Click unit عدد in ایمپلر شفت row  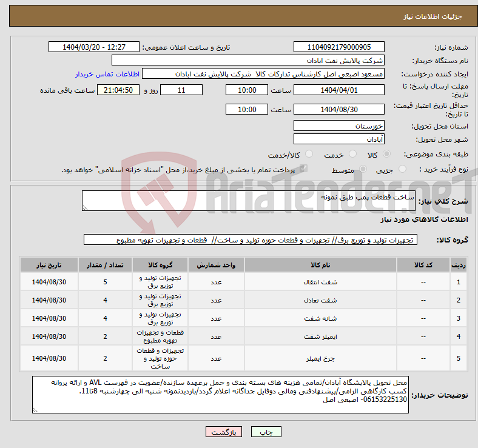(216, 336)
